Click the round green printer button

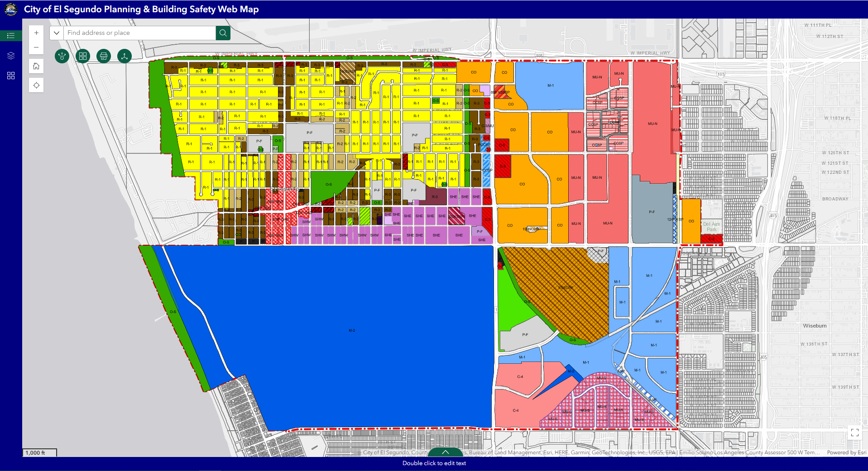(104, 56)
